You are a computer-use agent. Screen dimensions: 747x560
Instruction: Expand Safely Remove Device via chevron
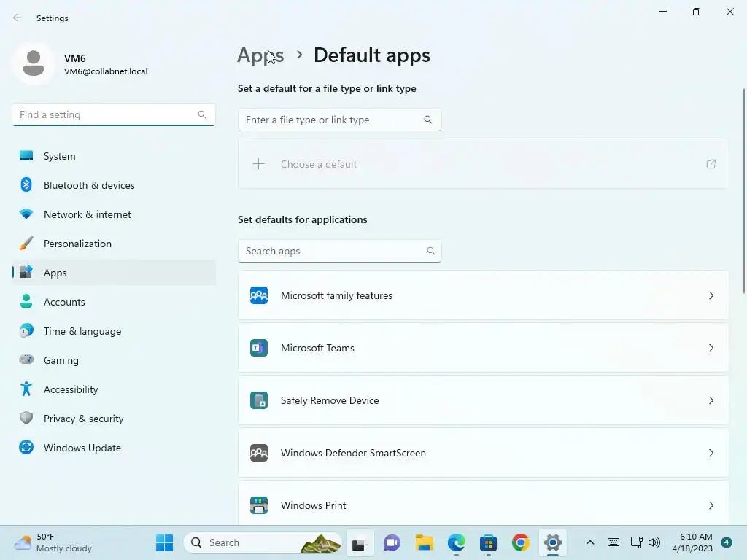711,400
